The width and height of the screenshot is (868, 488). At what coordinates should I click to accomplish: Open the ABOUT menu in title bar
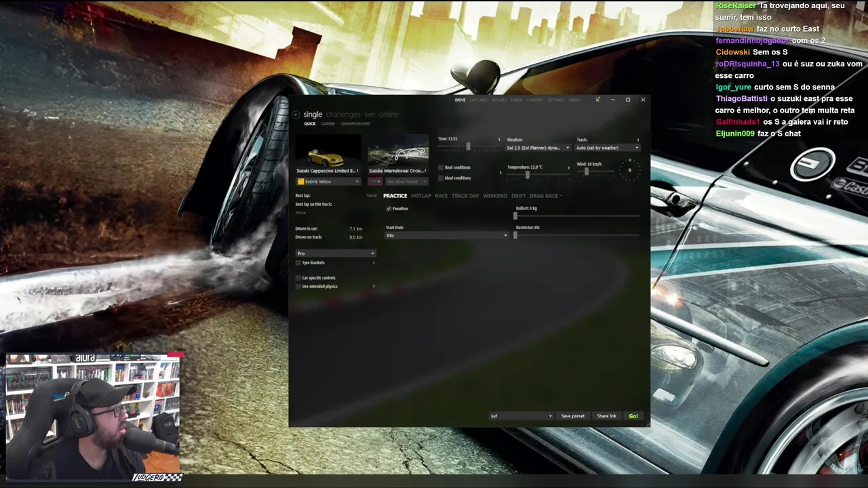pyautogui.click(x=574, y=100)
